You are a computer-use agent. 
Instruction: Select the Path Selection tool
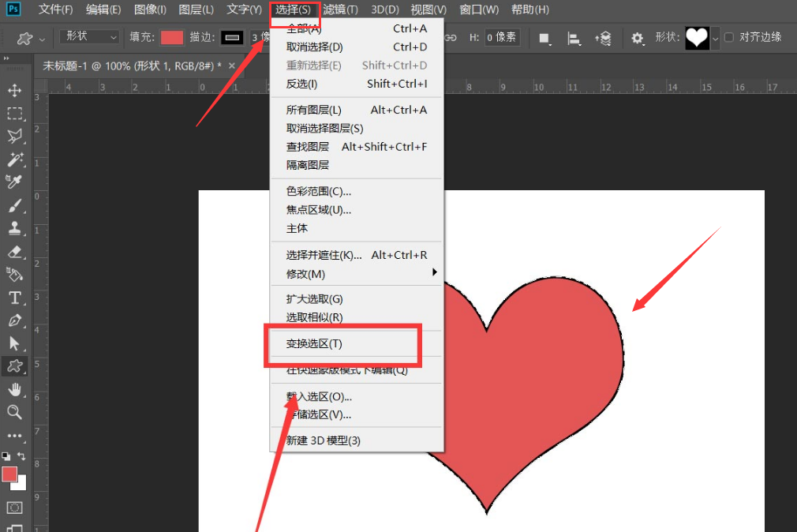tap(14, 343)
